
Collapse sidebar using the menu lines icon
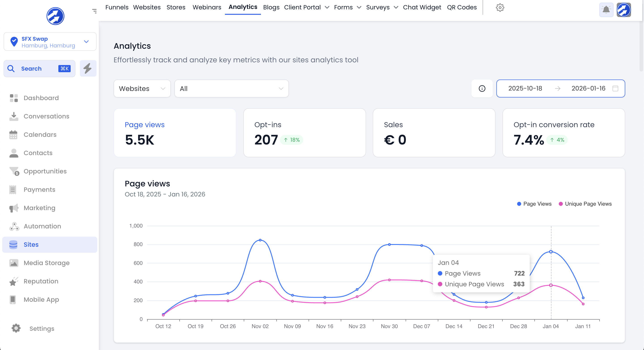point(94,11)
